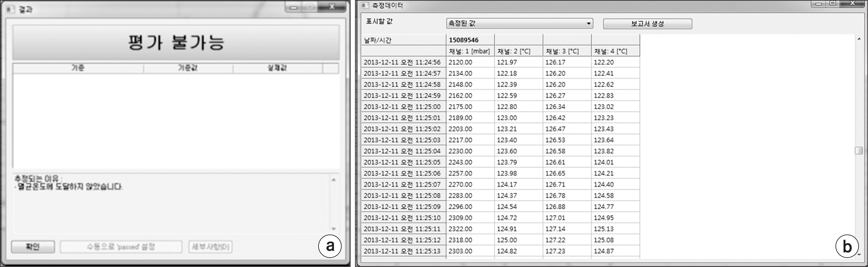Open the 세부사항(D) details button
Viewport: 868px width, 267px height.
(x=210, y=247)
